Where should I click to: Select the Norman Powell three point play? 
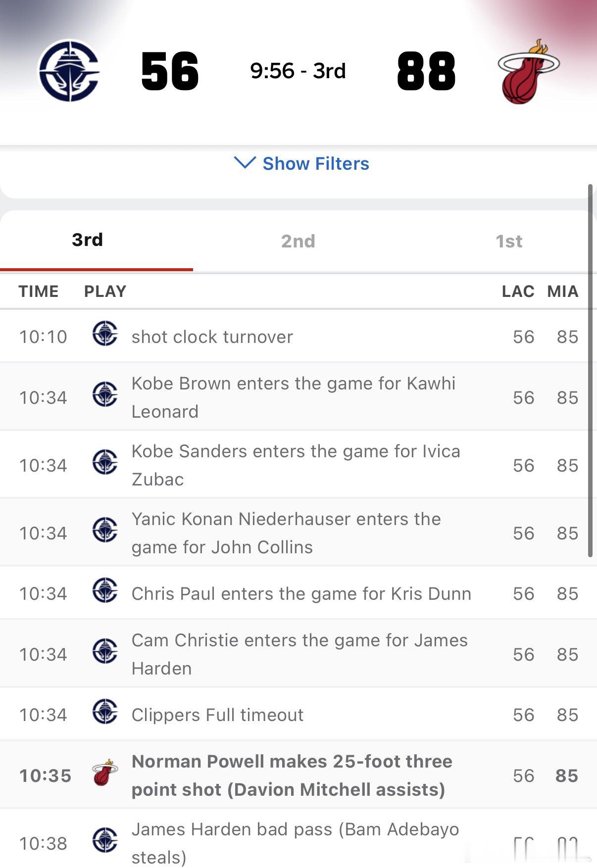[292, 775]
